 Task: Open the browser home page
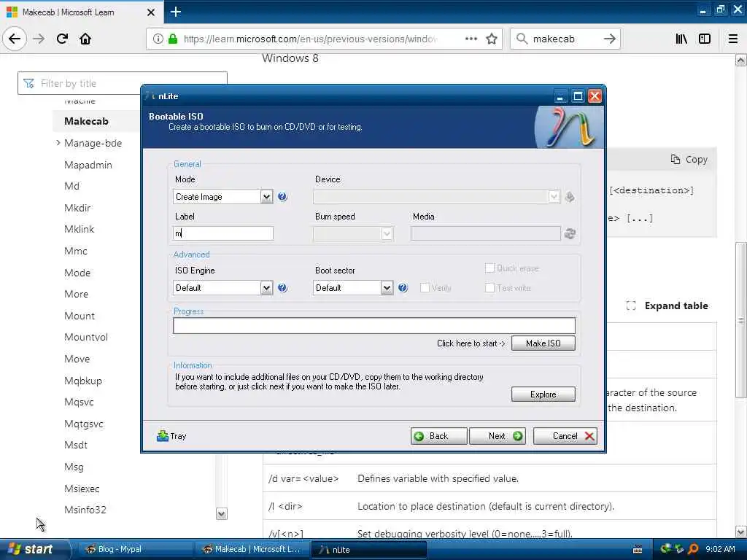click(85, 39)
